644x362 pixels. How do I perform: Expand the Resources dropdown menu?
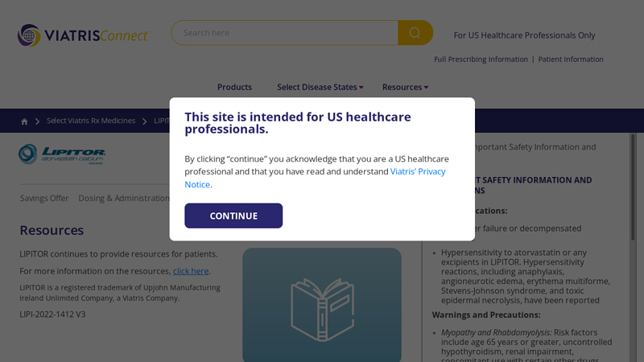[405, 87]
